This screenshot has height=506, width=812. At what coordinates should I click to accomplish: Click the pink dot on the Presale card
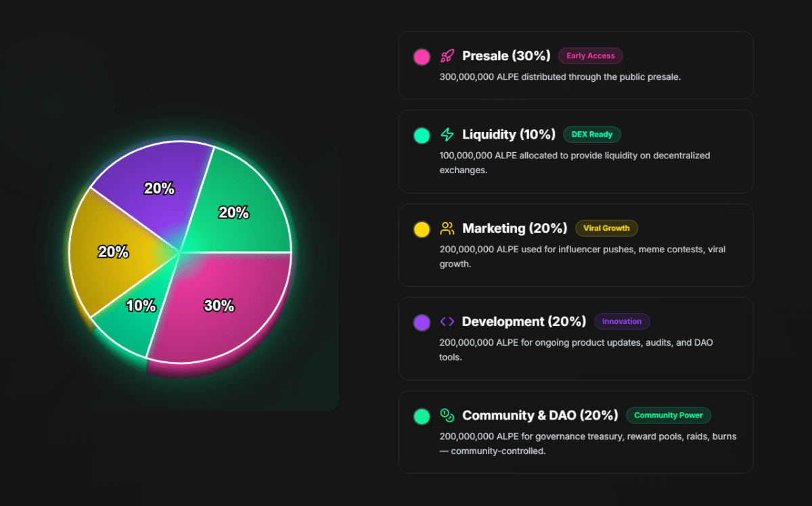click(422, 57)
